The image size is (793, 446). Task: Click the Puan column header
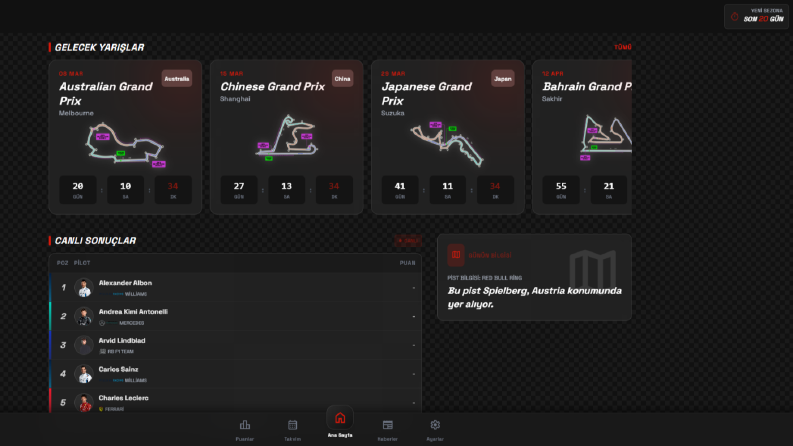coord(407,263)
